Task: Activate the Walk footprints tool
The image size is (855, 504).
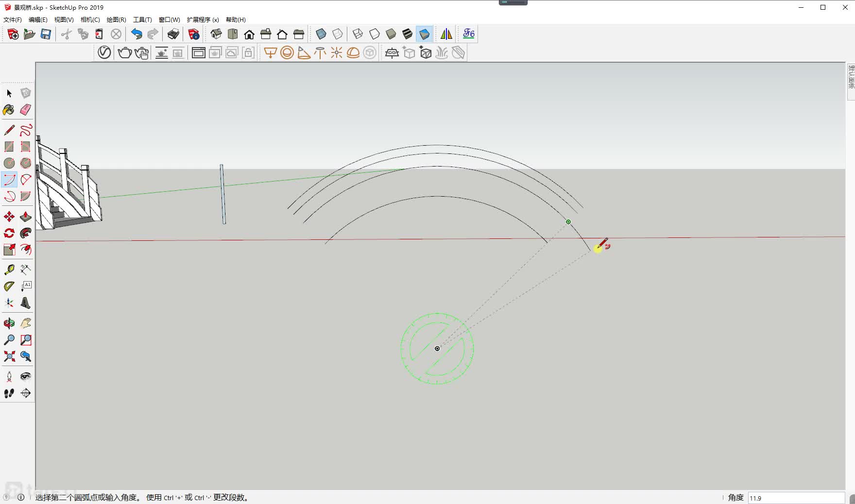Action: [x=9, y=393]
